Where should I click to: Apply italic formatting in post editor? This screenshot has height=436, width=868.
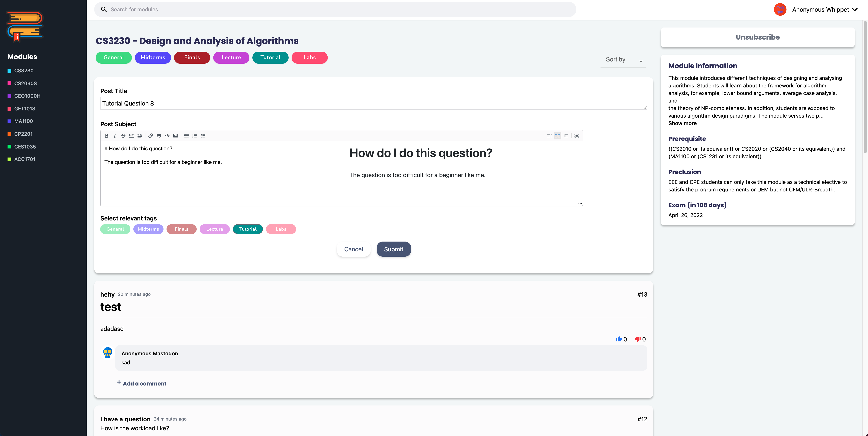115,136
